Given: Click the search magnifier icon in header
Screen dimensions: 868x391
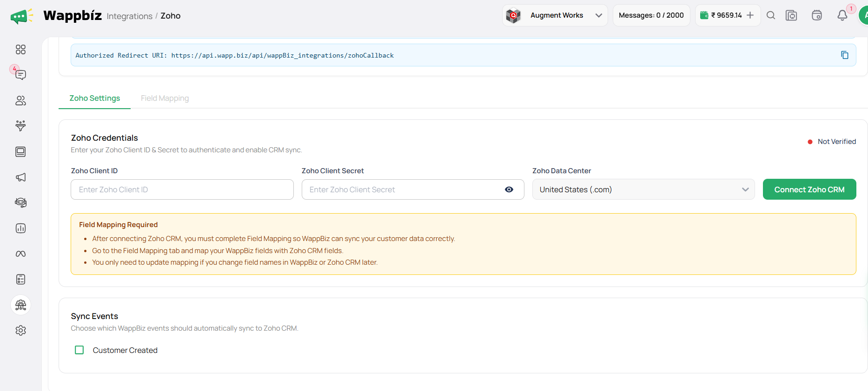Looking at the screenshot, I should pyautogui.click(x=771, y=15).
